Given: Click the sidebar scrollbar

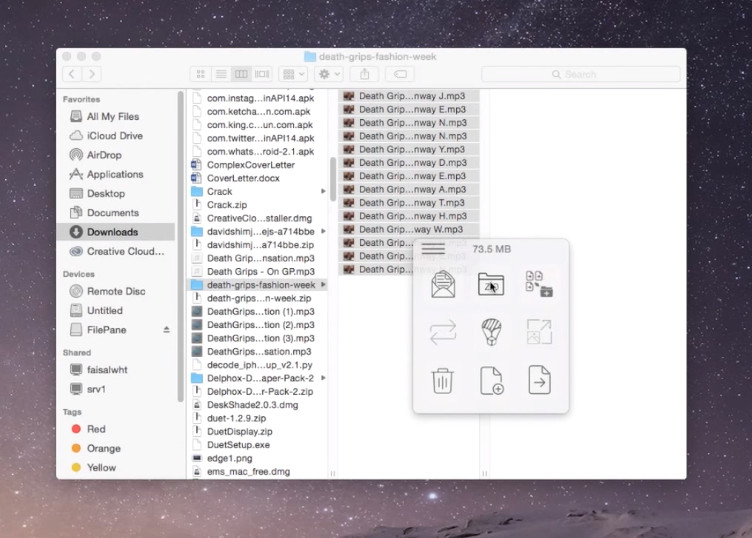Looking at the screenshot, I should click(180, 247).
